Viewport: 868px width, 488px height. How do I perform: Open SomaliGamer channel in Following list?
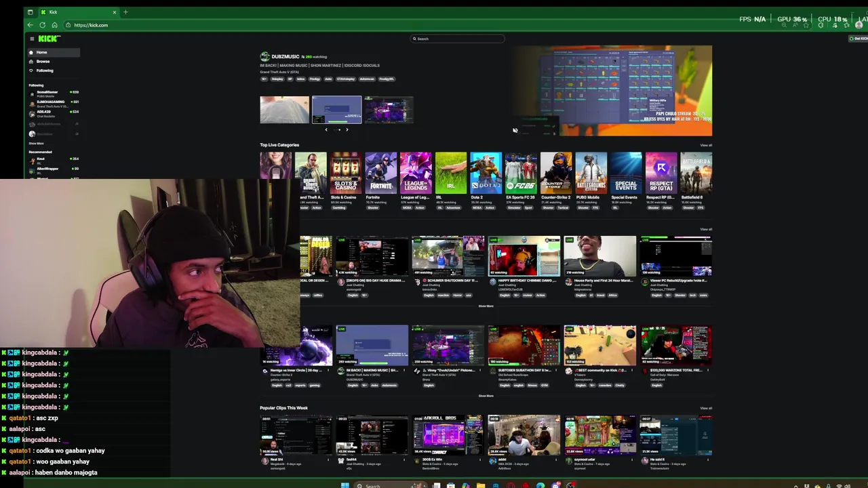(54, 94)
